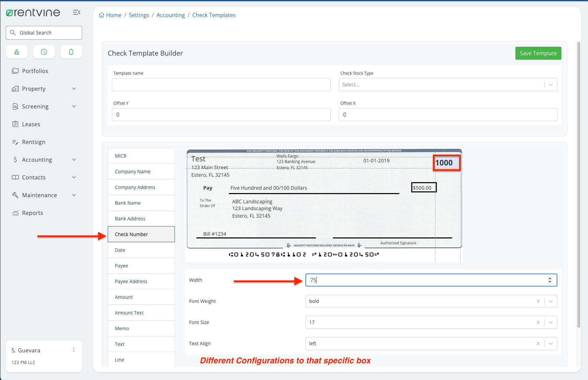Select the Bank Address element
Image resolution: width=588 pixels, height=380 pixels.
tap(141, 219)
